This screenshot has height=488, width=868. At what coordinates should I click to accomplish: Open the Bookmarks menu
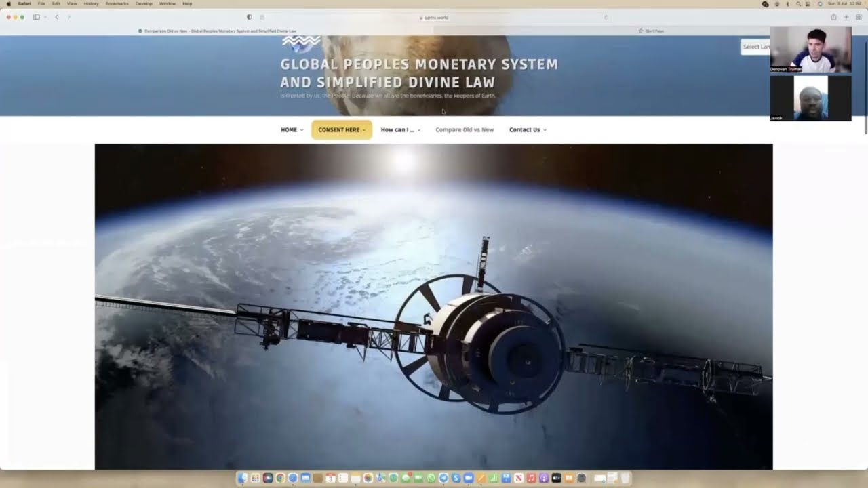click(117, 4)
